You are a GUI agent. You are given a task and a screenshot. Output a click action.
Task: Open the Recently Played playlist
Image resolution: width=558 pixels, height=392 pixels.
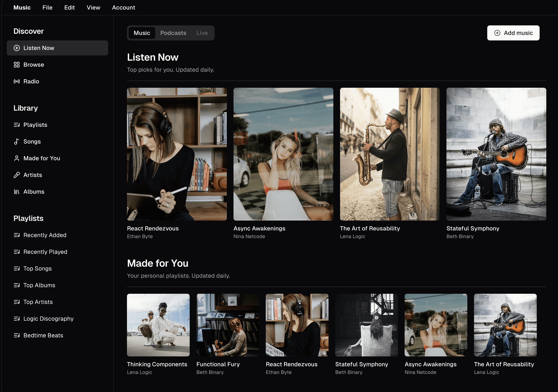click(45, 252)
